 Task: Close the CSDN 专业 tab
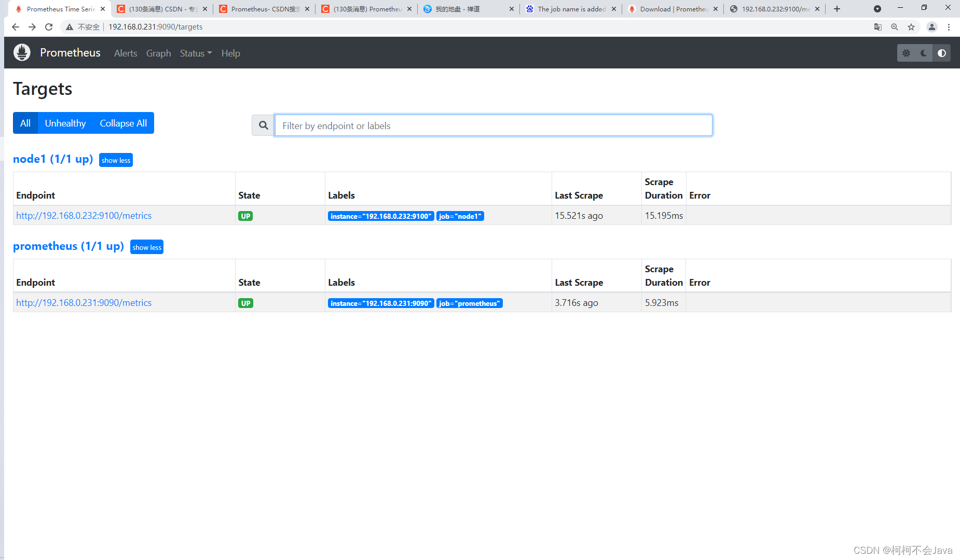(205, 9)
